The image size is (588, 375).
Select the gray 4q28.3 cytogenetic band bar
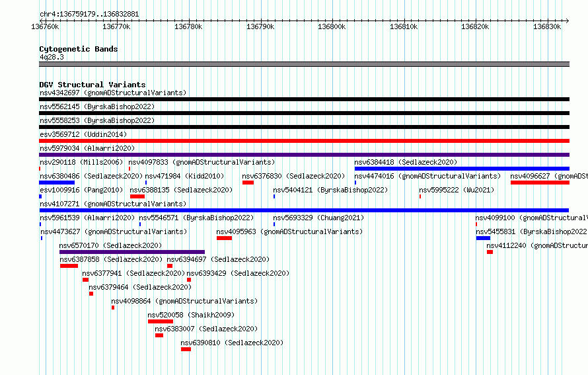304,64
